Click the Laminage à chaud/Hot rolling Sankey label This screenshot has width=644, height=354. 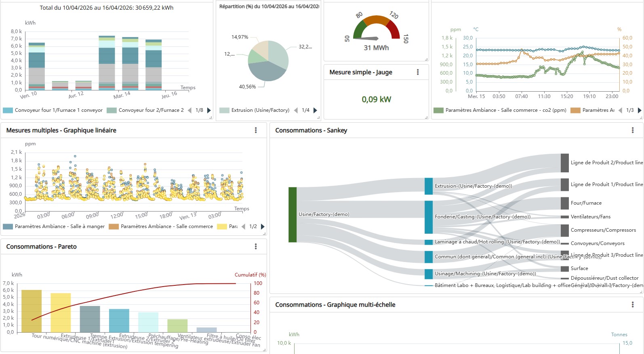click(x=497, y=242)
